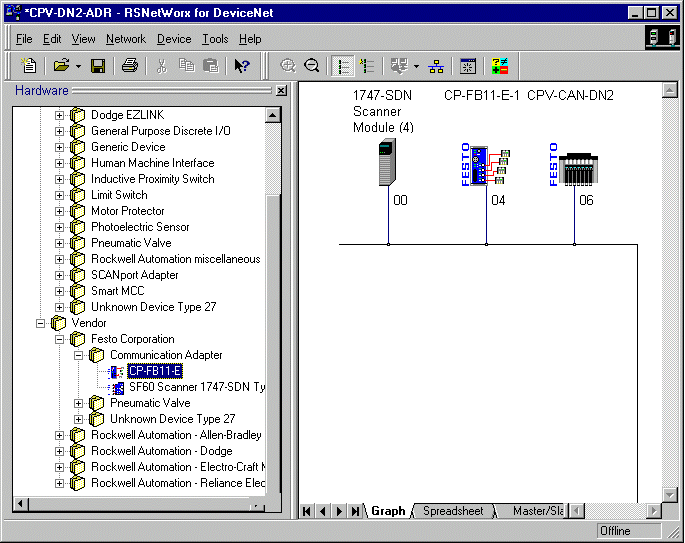The width and height of the screenshot is (685, 543).
Task: Jump to first tab with navigation arrow
Action: 307,511
